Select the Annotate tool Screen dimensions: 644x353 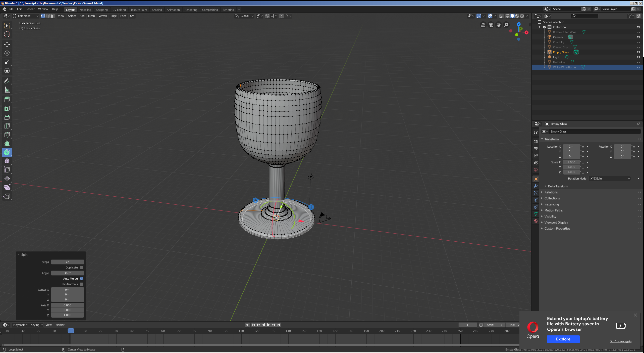[7, 81]
